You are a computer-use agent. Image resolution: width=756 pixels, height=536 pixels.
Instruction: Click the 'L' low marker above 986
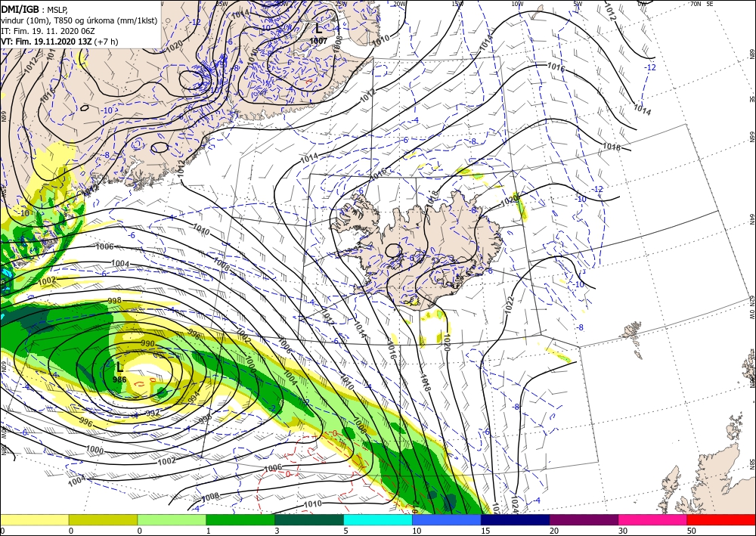click(119, 367)
